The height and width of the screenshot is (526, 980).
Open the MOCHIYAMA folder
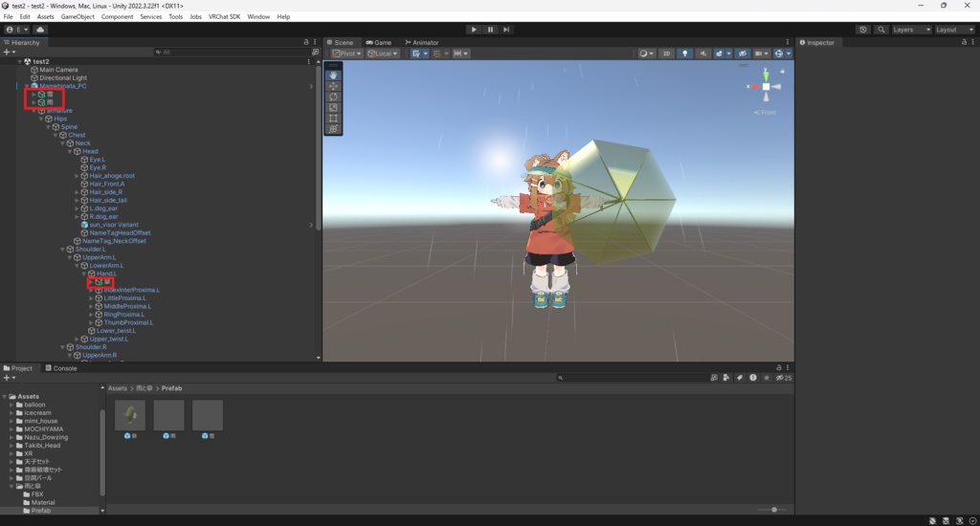43,429
